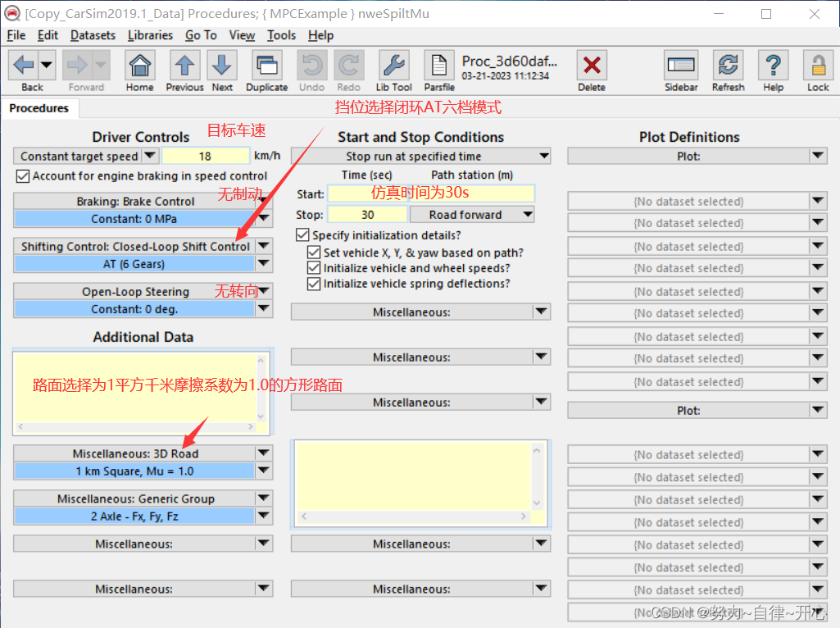840x628 pixels.
Task: Refresh the current view
Action: pyautogui.click(x=728, y=71)
